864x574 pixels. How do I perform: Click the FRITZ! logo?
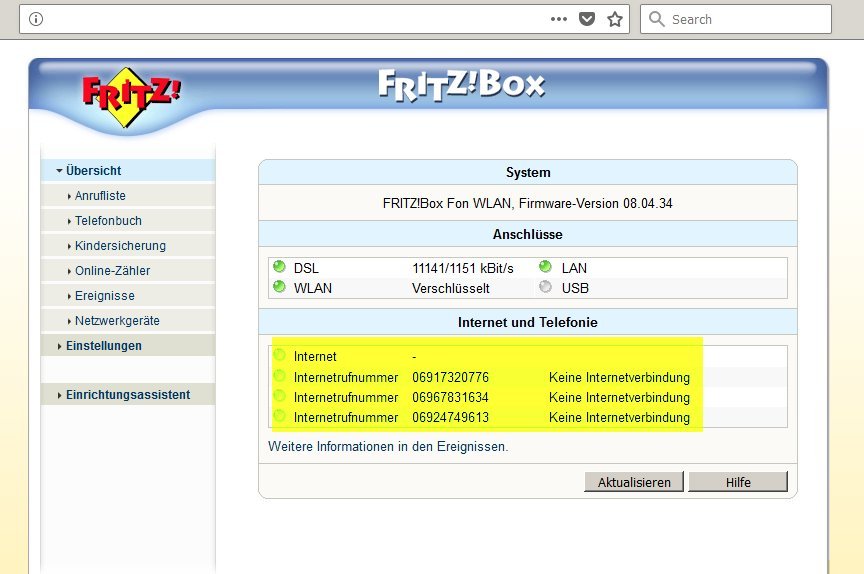(131, 97)
